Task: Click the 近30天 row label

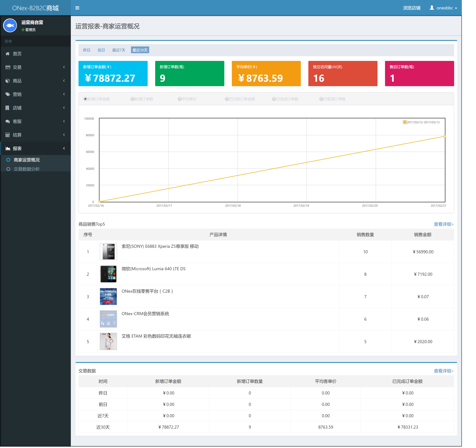Action: [x=103, y=427]
